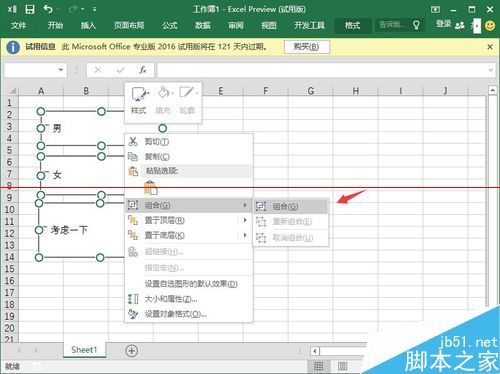Close the trial information bar
Image resolution: width=500 pixels, height=374 pixels.
pyautogui.click(x=490, y=47)
